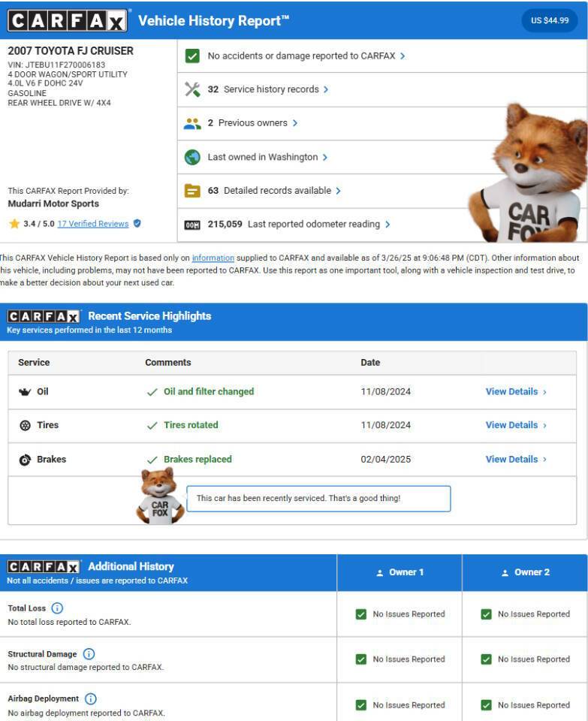Click Airbag Deployment Owner 1 green checkbox
Viewport: 588px width, 721px height.
pyautogui.click(x=361, y=705)
